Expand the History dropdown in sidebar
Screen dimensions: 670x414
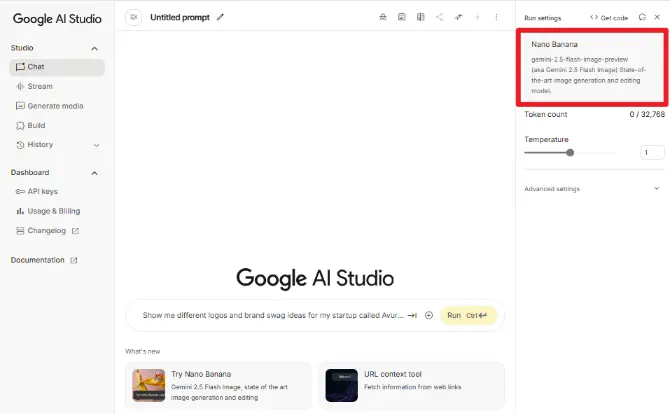[x=96, y=145]
